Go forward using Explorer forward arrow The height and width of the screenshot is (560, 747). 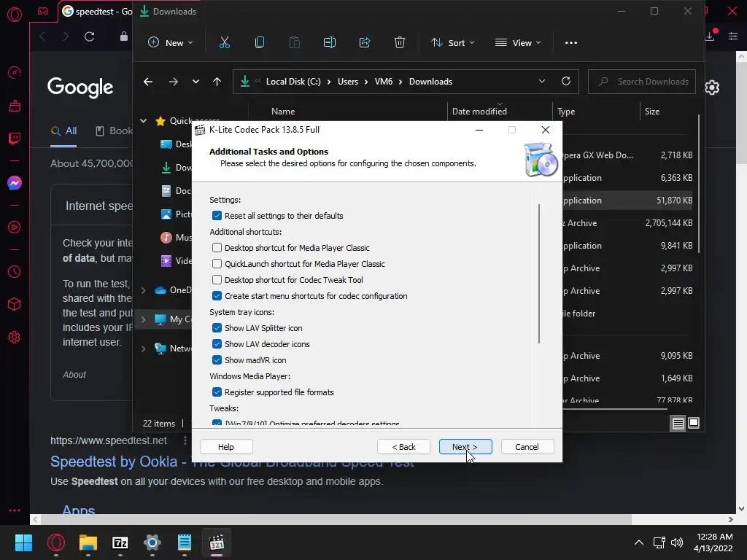coord(174,82)
